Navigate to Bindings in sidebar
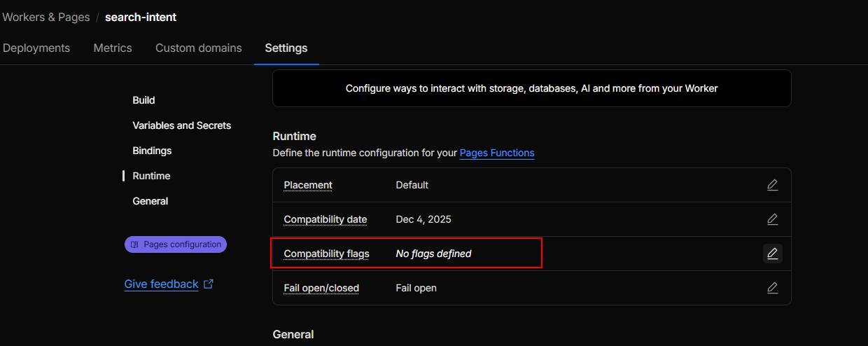 pyautogui.click(x=152, y=151)
